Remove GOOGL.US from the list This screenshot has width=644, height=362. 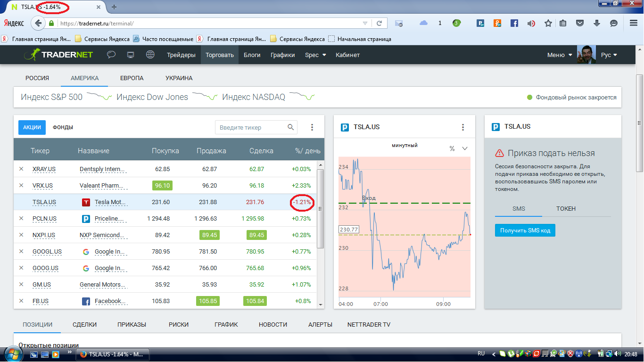click(21, 251)
